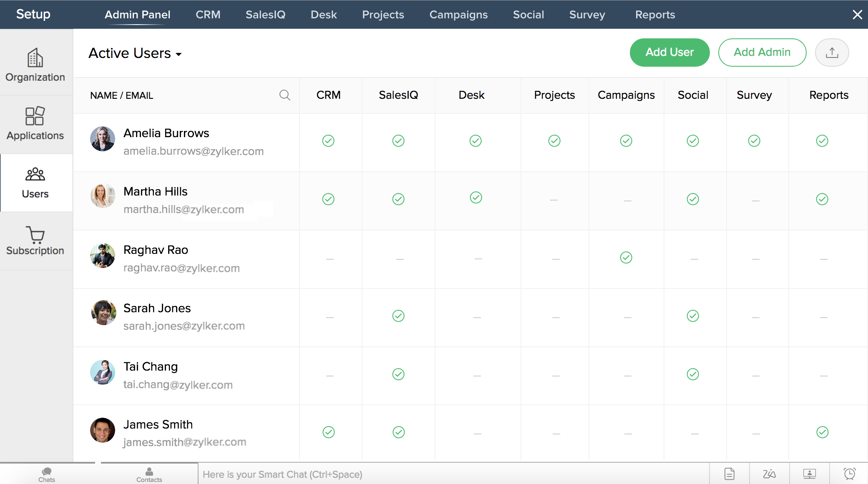Open the CRM tab in top bar

(x=208, y=15)
